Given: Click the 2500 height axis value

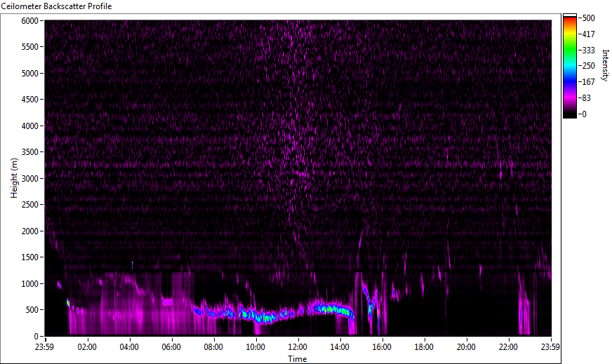Looking at the screenshot, I should (x=29, y=205).
